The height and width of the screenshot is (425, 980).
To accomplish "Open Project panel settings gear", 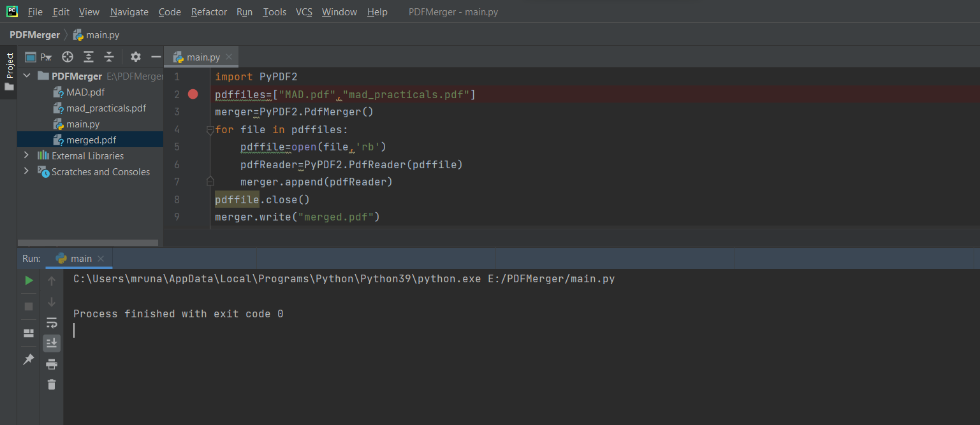I will pyautogui.click(x=135, y=57).
